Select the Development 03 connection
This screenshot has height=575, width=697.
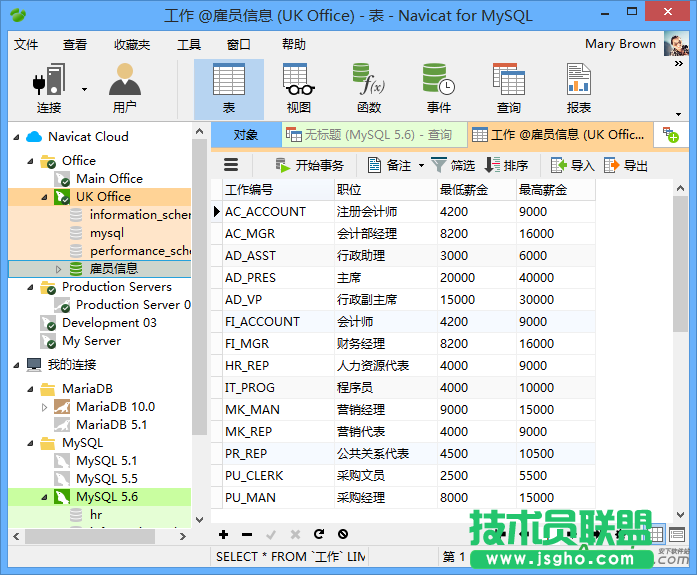tap(109, 323)
